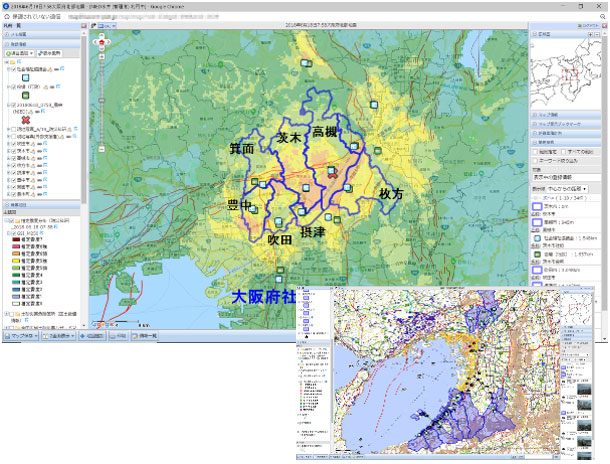
Task: Toggle checkbox of the 2018 epicenter layer
Action: pyautogui.click(x=14, y=105)
